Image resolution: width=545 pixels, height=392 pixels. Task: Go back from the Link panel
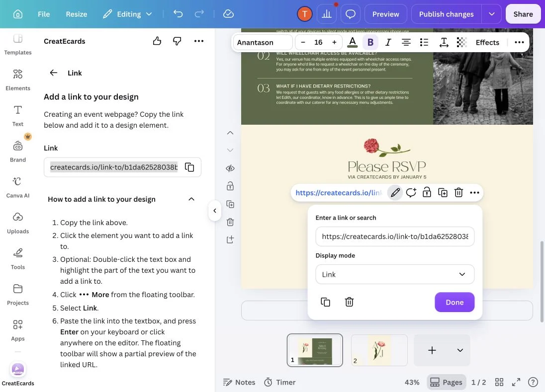point(54,73)
